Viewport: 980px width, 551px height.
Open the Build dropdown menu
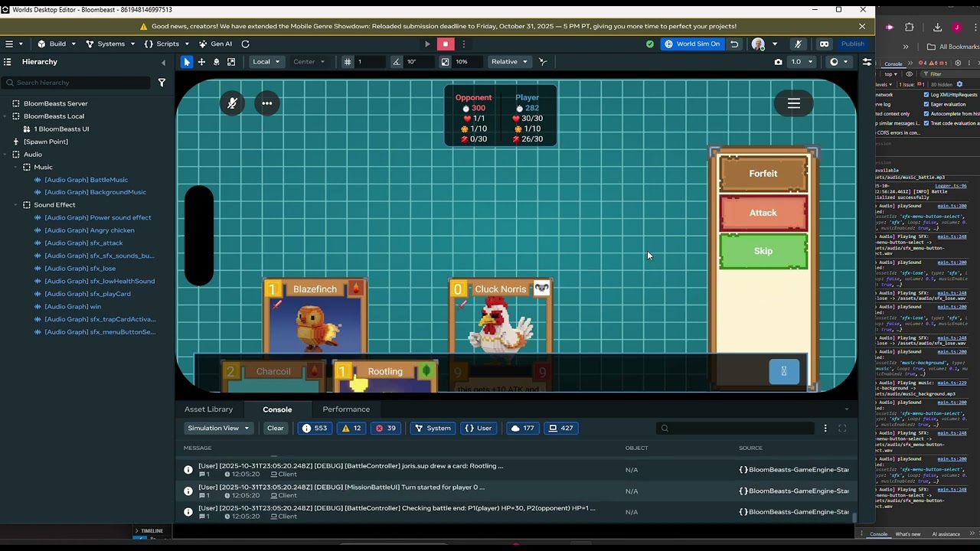click(x=55, y=44)
